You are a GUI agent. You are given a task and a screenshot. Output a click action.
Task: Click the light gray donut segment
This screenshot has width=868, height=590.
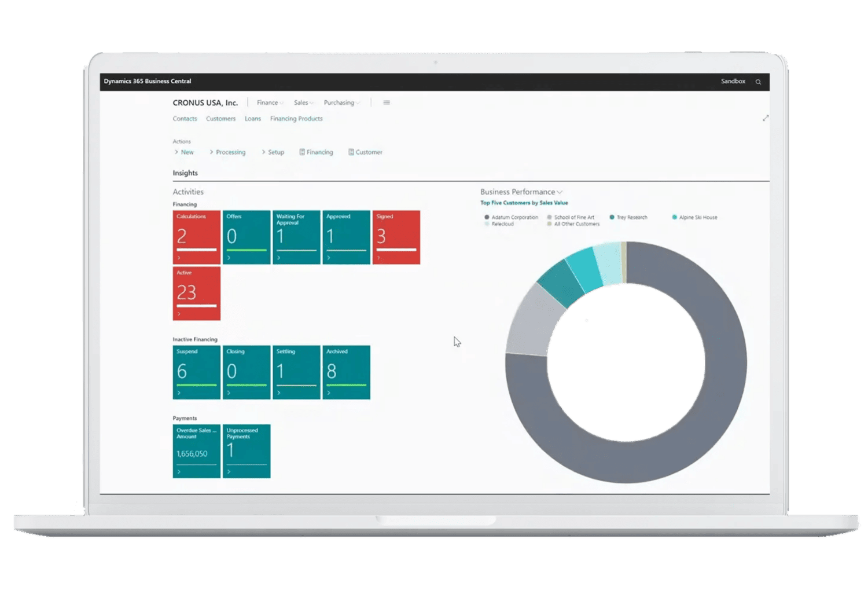point(532,321)
